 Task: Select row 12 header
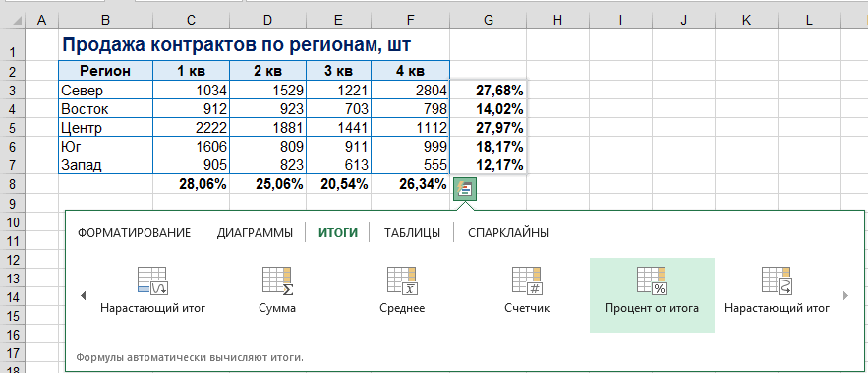13,260
